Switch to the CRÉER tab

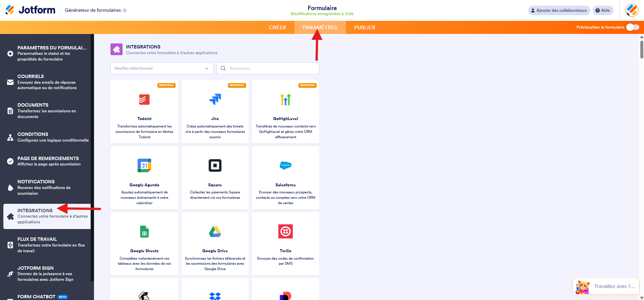[x=277, y=28]
